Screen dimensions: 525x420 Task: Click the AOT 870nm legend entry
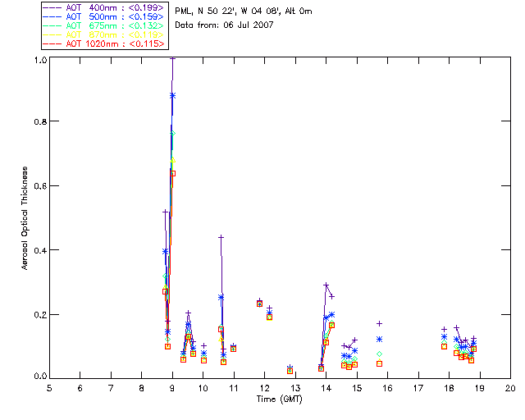click(104, 34)
